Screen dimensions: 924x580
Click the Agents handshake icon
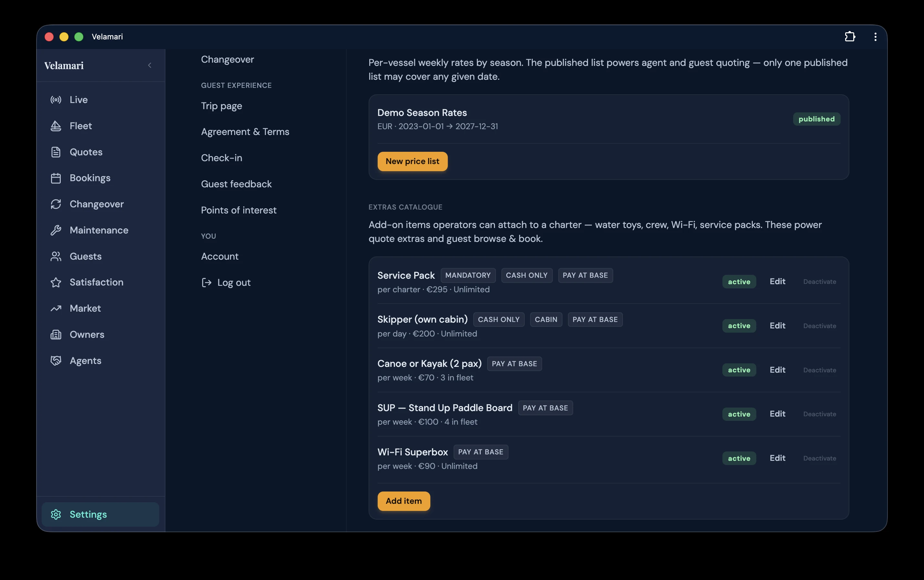pos(56,361)
